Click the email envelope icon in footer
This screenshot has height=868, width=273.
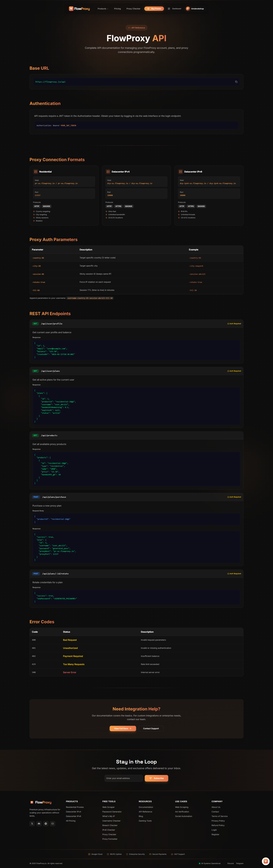pos(53,823)
